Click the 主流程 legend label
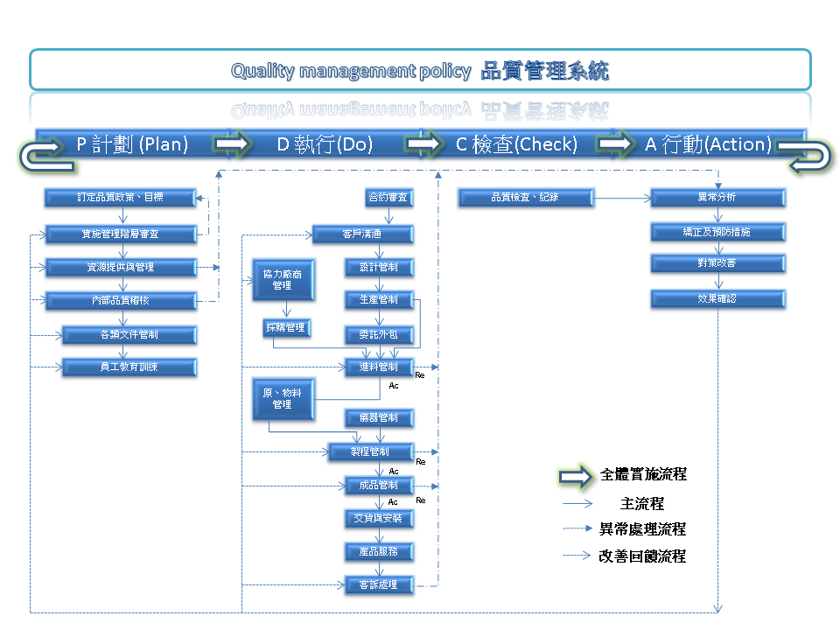 [x=642, y=504]
